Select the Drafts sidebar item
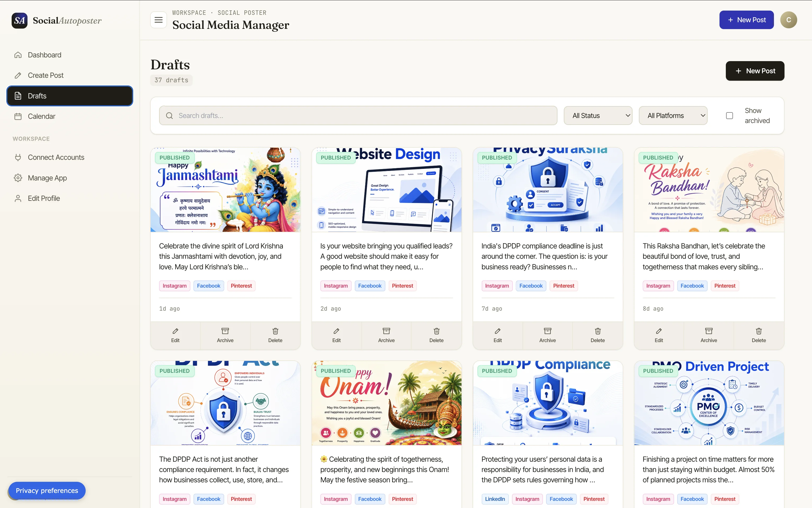 click(70, 96)
